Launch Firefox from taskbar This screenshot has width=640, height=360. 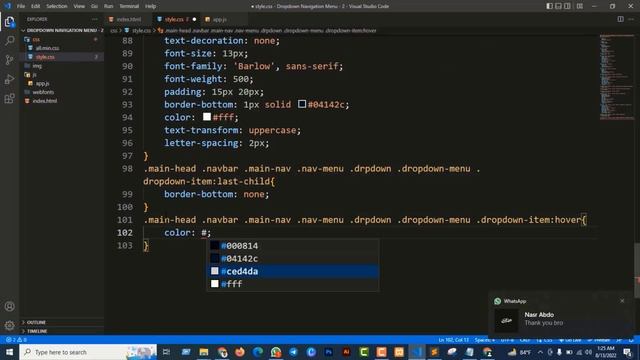(240, 352)
